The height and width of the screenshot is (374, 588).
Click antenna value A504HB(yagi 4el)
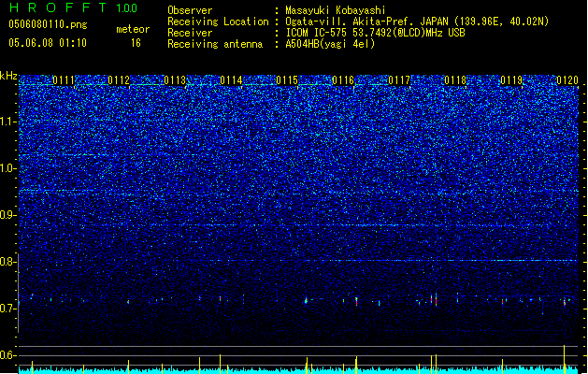pyautogui.click(x=330, y=44)
